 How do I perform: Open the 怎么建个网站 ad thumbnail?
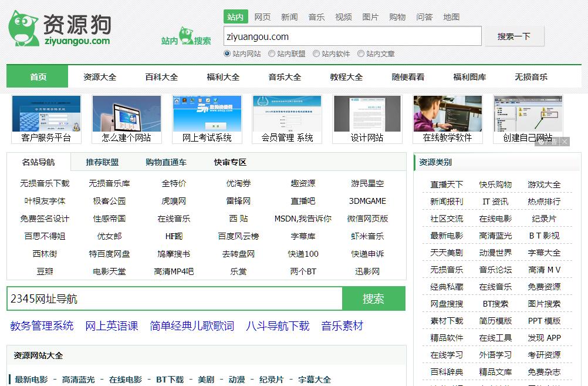point(126,114)
